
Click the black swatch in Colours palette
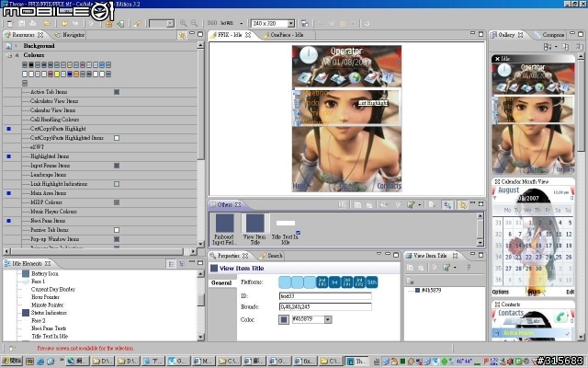31,65
